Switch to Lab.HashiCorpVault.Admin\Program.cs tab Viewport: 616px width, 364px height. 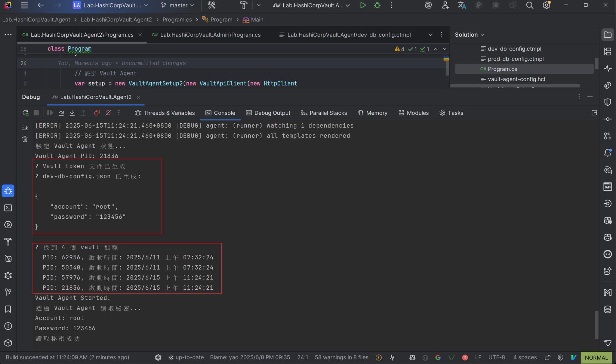tap(206, 35)
